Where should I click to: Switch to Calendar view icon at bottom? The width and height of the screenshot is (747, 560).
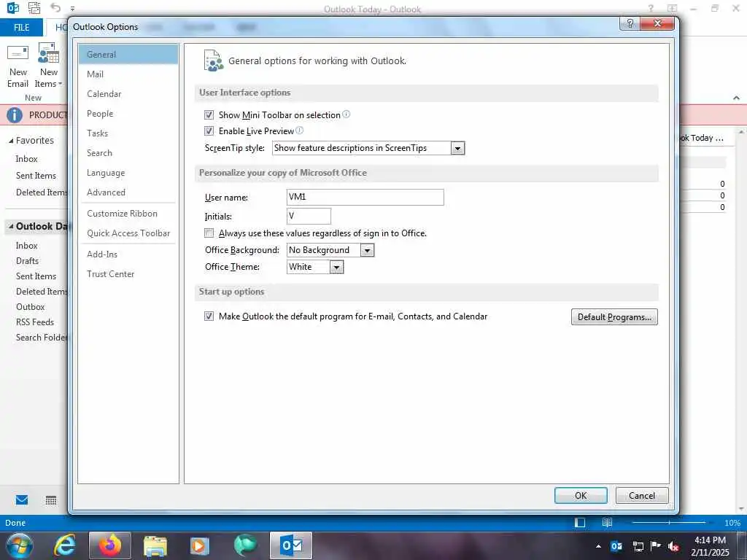(51, 500)
